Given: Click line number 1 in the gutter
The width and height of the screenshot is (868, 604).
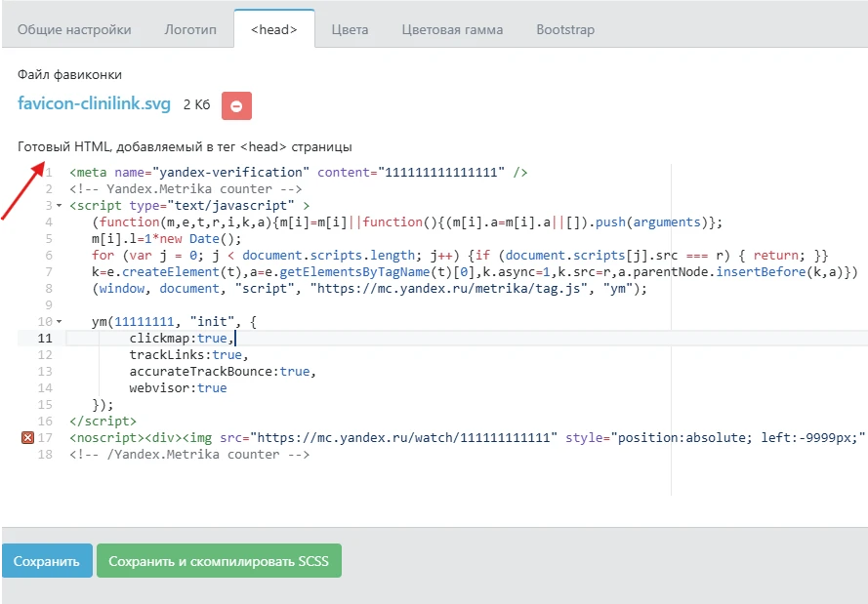Looking at the screenshot, I should [x=48, y=173].
